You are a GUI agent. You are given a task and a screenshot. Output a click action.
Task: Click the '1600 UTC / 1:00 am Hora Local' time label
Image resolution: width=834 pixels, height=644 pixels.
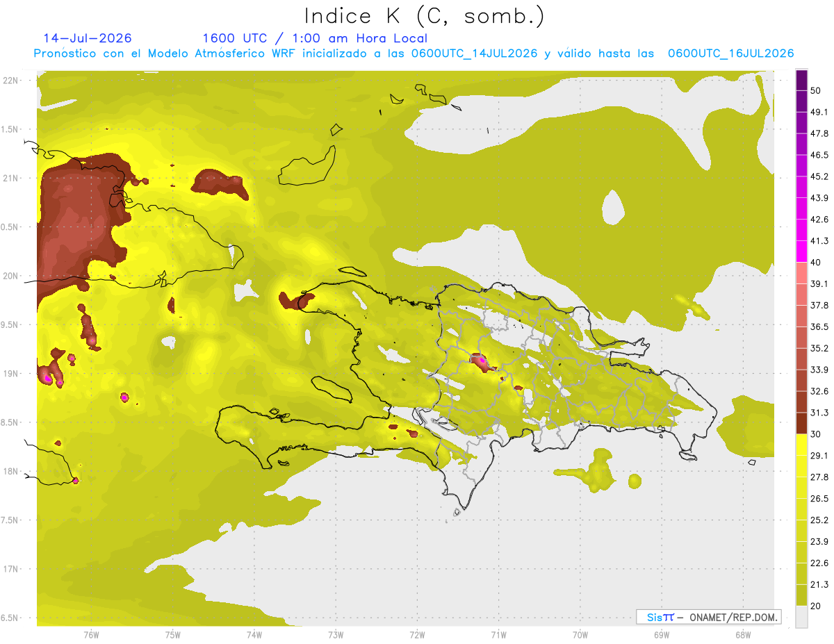315,38
